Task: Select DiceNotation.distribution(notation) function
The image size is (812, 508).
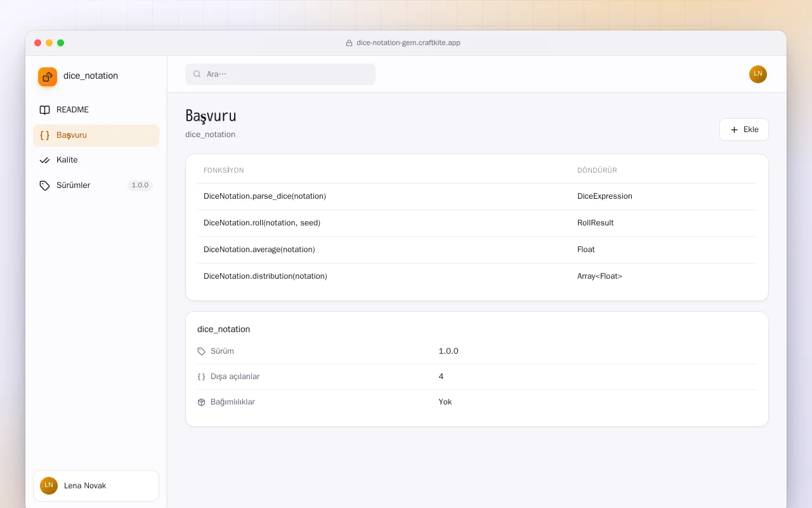Action: (x=265, y=276)
